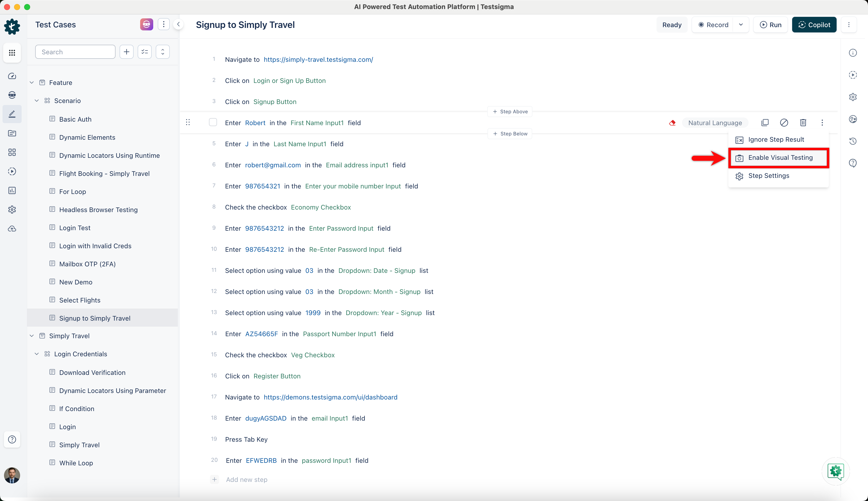This screenshot has width=868, height=501.
Task: Open the help question icon in right rail
Action: 853,163
